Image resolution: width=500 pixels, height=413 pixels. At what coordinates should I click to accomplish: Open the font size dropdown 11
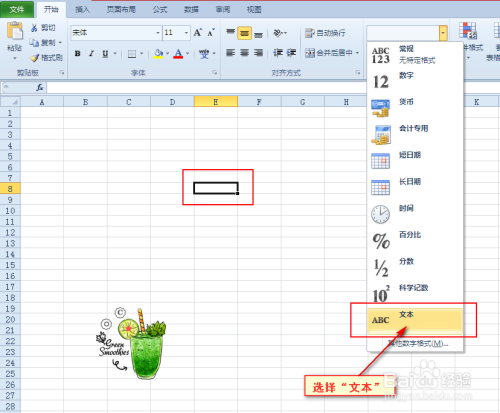[x=186, y=33]
